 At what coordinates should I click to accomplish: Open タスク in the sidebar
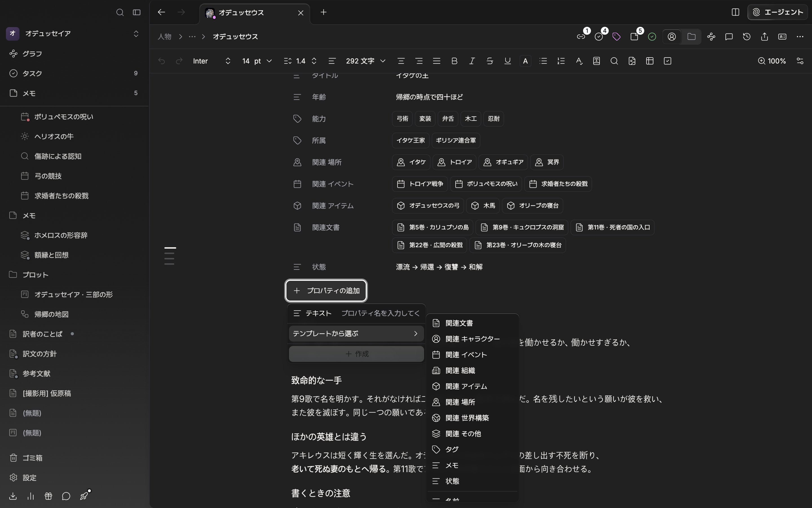74,73
